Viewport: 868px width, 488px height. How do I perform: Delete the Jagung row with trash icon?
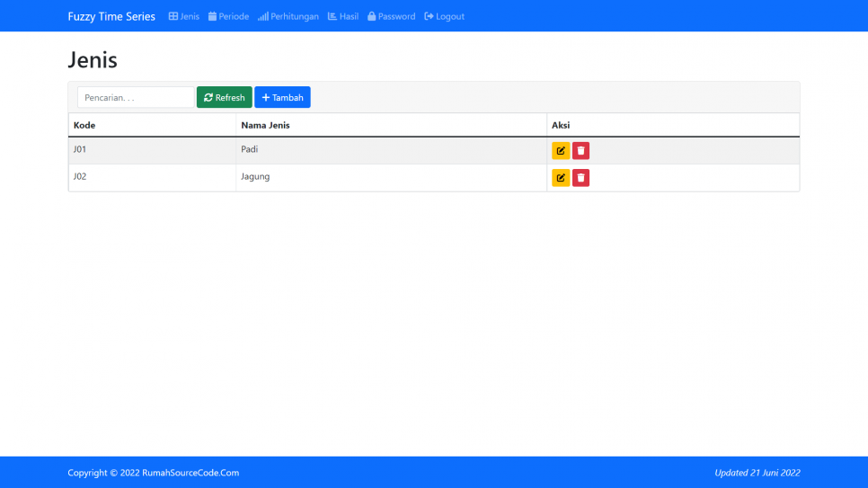[x=580, y=178]
